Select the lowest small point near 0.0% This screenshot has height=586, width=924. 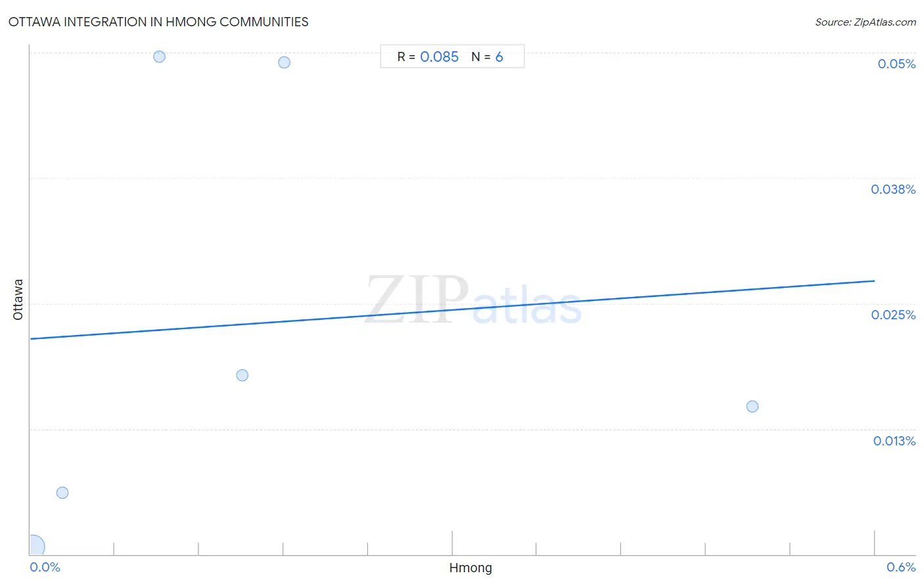(x=62, y=493)
